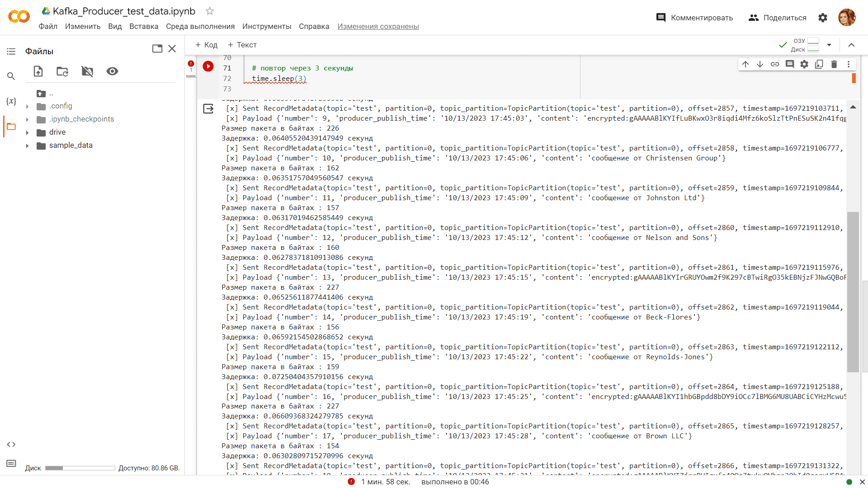
Task: Unmount Google Drive icon
Action: coord(87,71)
